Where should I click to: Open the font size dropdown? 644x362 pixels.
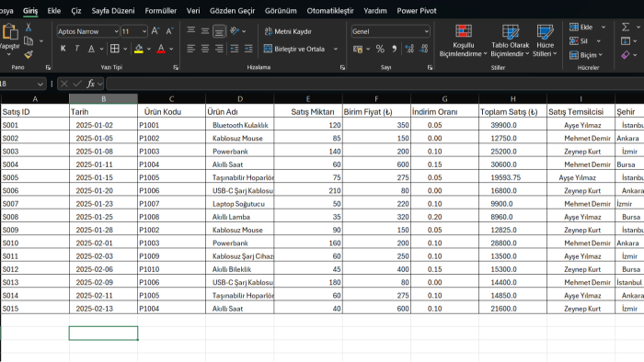[x=144, y=31]
